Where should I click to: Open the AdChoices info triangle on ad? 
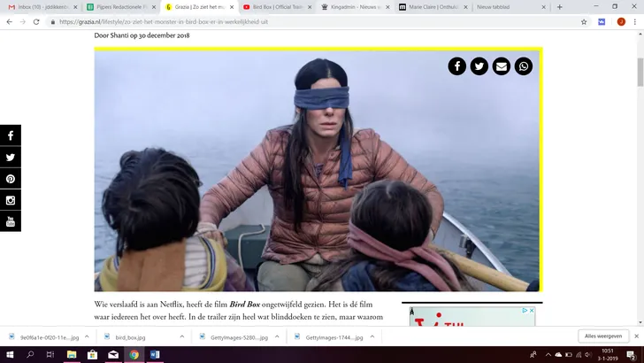[x=525, y=311]
